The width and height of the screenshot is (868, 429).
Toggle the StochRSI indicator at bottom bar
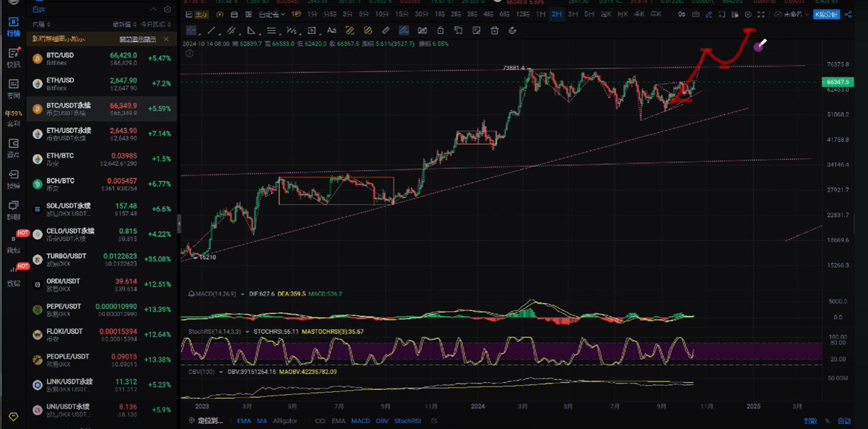pos(407,421)
